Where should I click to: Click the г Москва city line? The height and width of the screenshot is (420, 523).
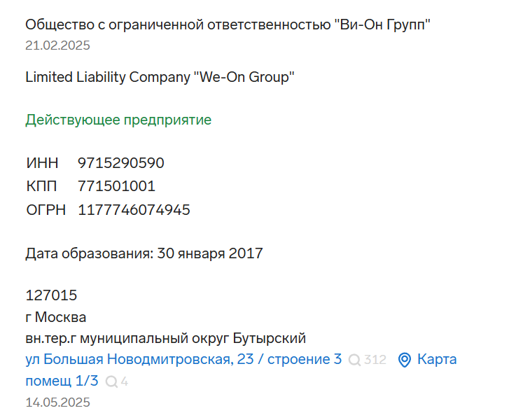(56, 317)
